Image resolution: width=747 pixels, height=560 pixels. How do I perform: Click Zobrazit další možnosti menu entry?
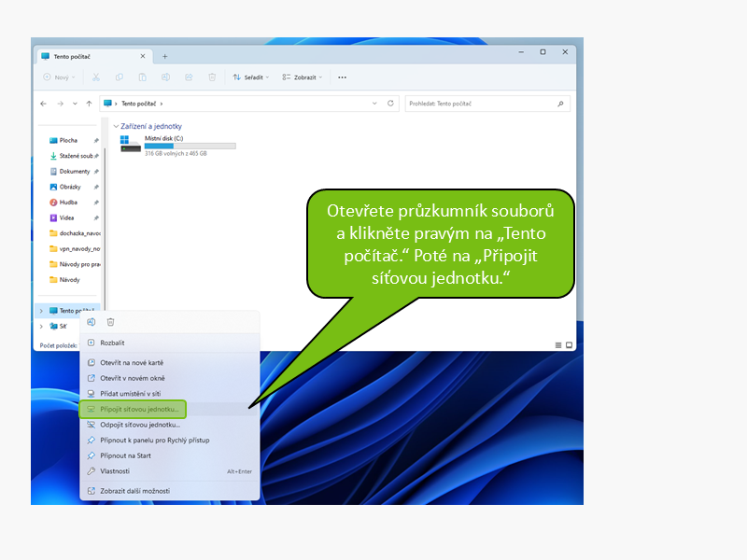pyautogui.click(x=134, y=491)
